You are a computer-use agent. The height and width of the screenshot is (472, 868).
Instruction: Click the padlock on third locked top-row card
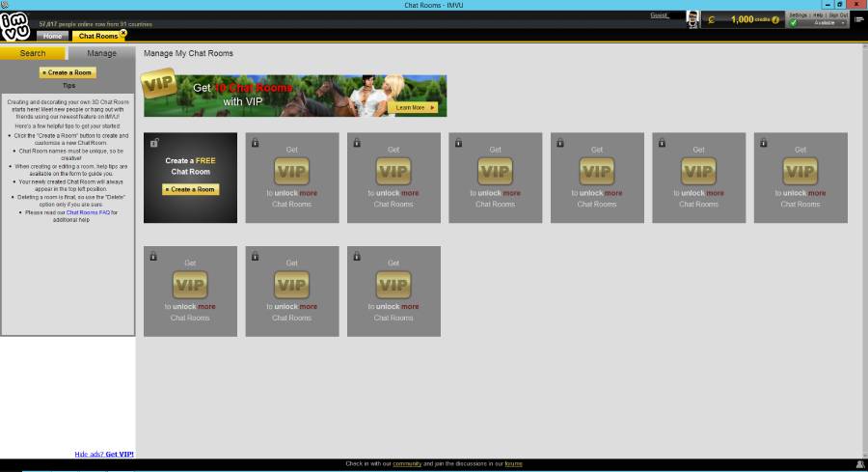(x=458, y=143)
